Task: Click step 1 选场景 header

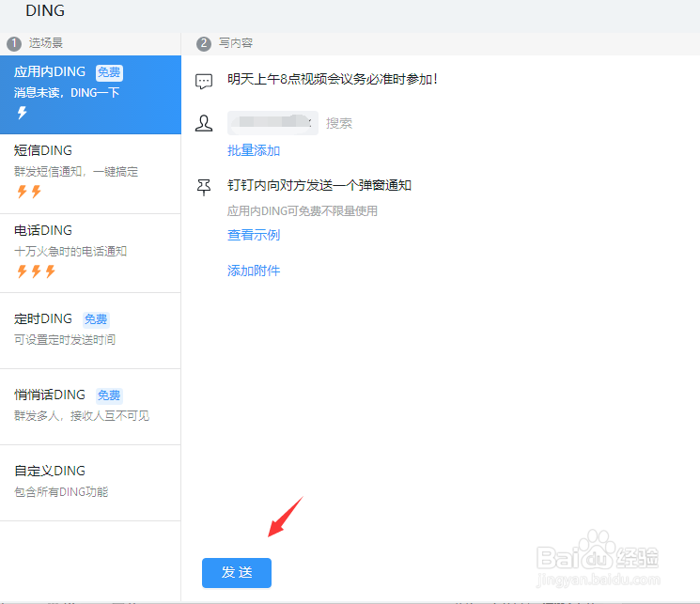Action: (35, 43)
